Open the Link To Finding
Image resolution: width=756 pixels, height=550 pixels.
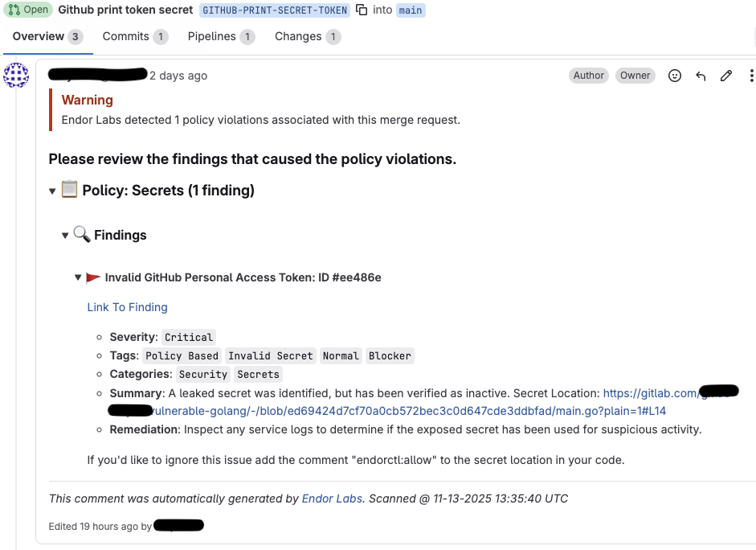point(127,307)
